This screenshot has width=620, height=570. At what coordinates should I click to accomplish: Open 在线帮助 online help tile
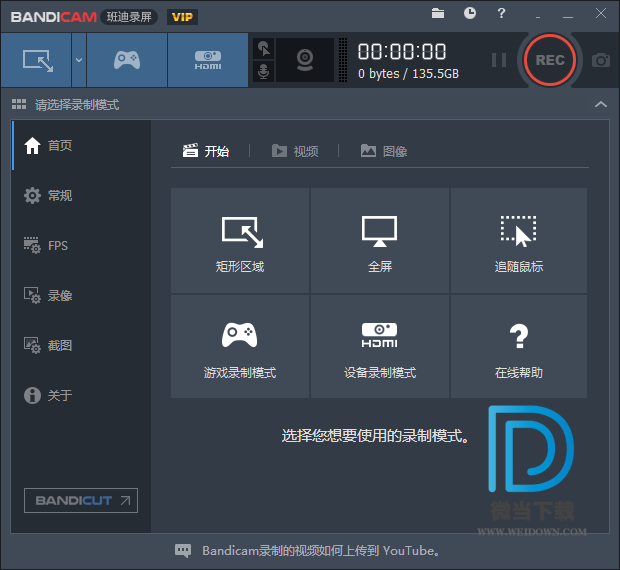[x=519, y=346]
